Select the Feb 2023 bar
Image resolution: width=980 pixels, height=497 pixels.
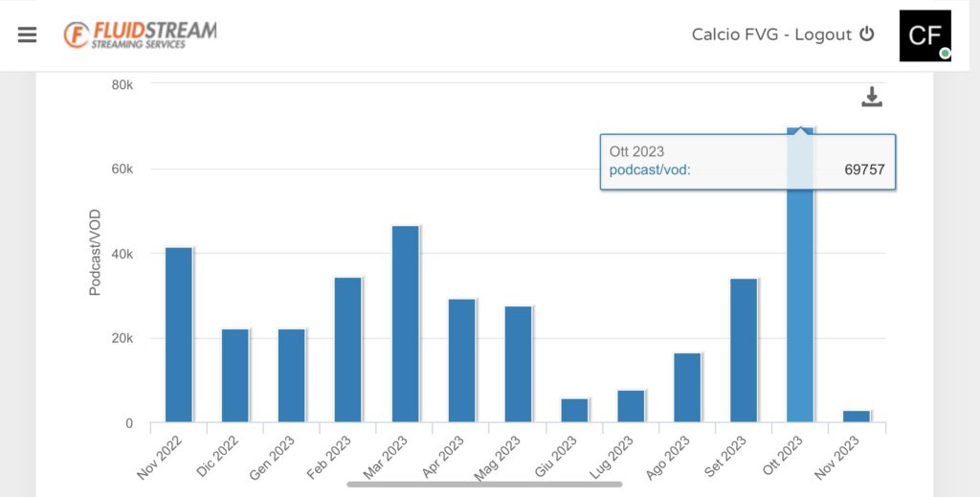[348, 350]
